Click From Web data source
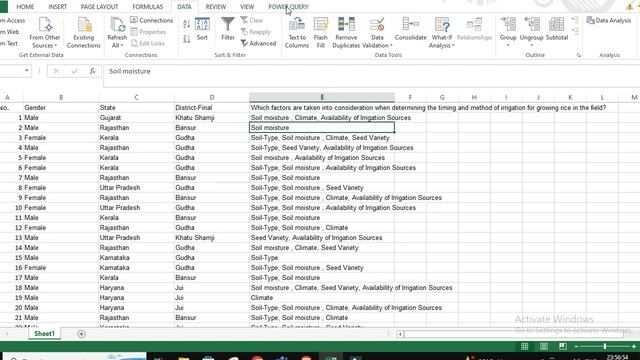Screen dimensions: 640x360 9,32
